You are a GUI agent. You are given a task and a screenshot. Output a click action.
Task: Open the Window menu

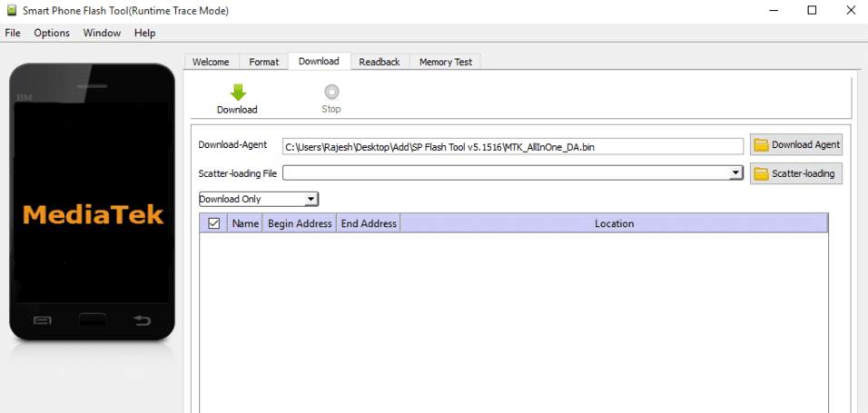tap(102, 34)
